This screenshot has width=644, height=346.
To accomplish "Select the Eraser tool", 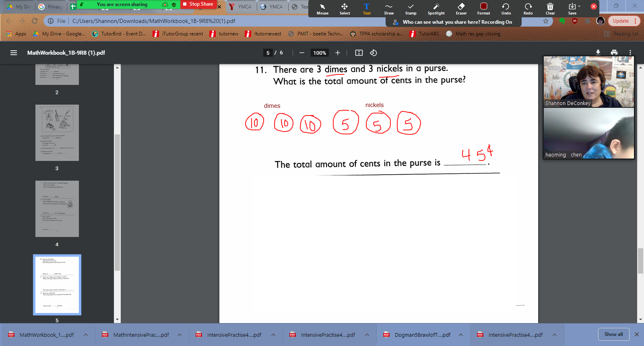I will point(461,8).
